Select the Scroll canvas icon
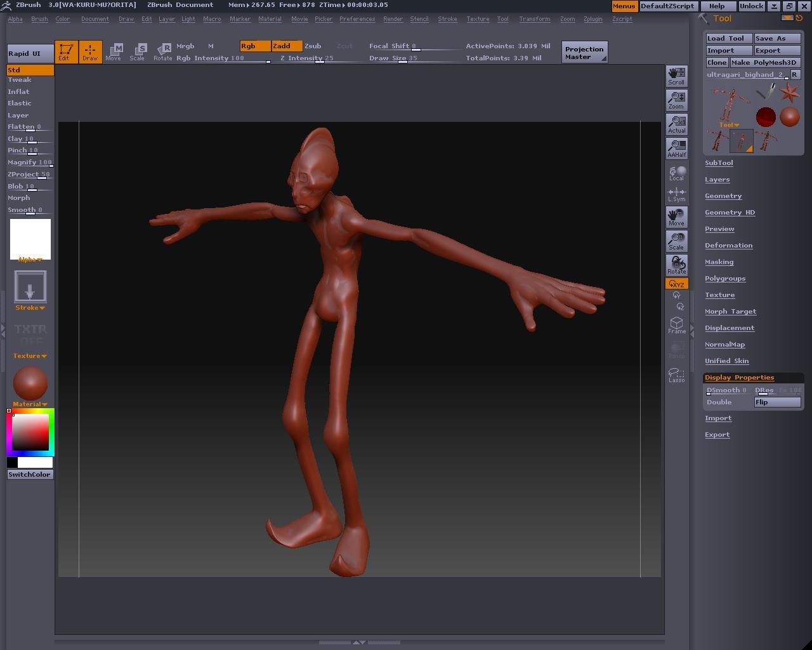812x650 pixels. pos(676,76)
